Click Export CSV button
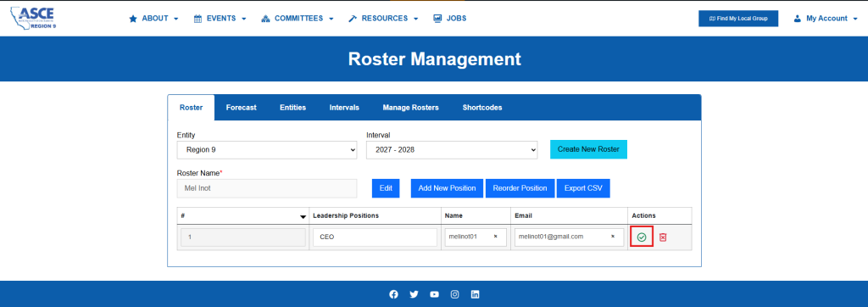Screen dimensions: 868x307 pyautogui.click(x=583, y=188)
